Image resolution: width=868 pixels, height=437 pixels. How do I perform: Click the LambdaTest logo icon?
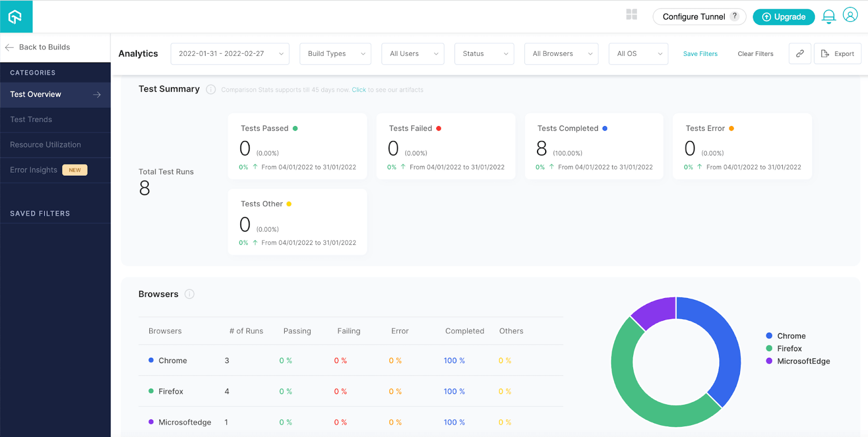click(x=16, y=17)
